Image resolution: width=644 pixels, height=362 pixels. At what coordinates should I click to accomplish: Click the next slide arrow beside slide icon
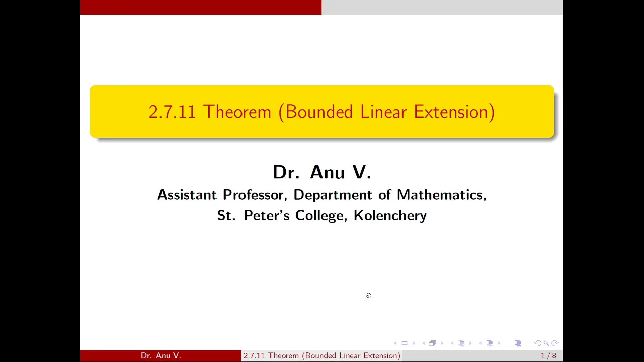point(414,343)
